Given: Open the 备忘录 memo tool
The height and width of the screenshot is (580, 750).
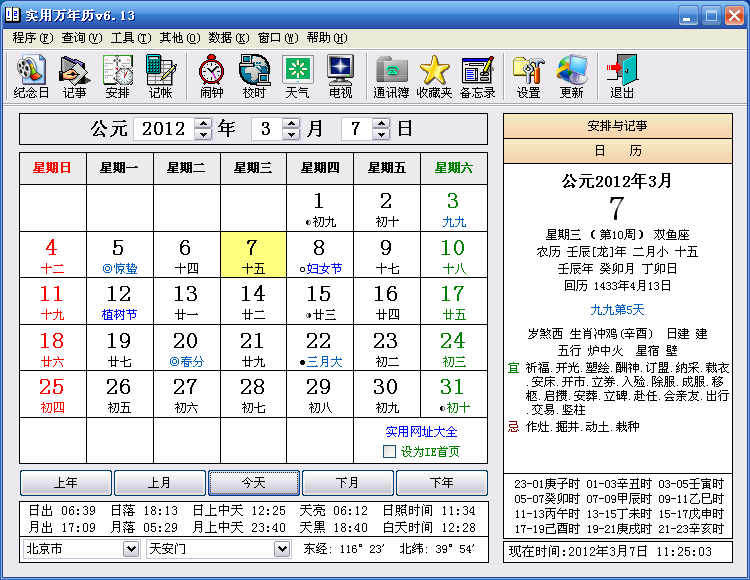Looking at the screenshot, I should pyautogui.click(x=477, y=77).
